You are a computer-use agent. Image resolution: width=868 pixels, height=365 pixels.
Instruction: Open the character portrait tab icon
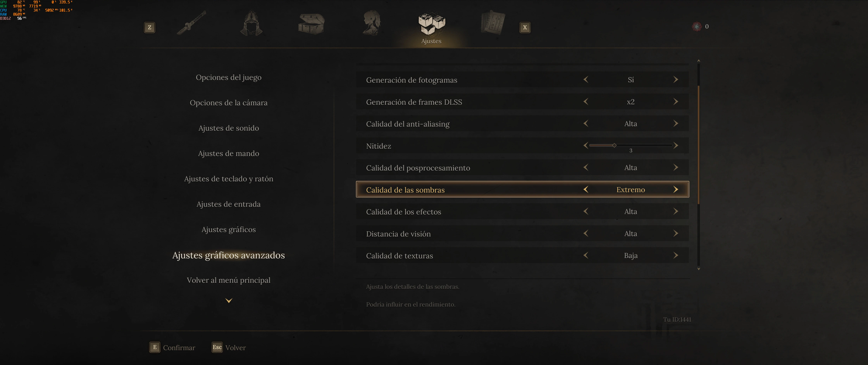(371, 23)
